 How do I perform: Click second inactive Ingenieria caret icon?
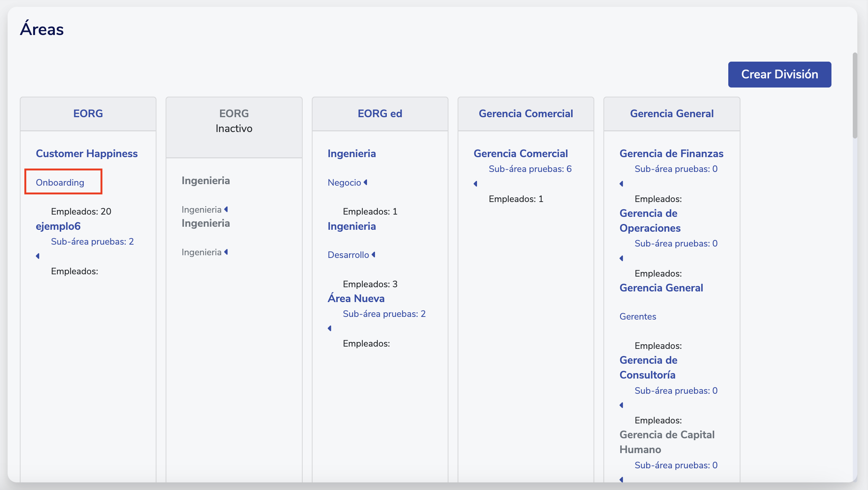[226, 252]
